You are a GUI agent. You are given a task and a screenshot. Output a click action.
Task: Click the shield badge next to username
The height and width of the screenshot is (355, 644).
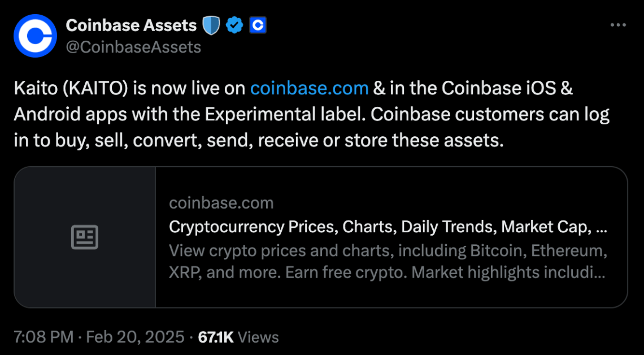pos(211,25)
